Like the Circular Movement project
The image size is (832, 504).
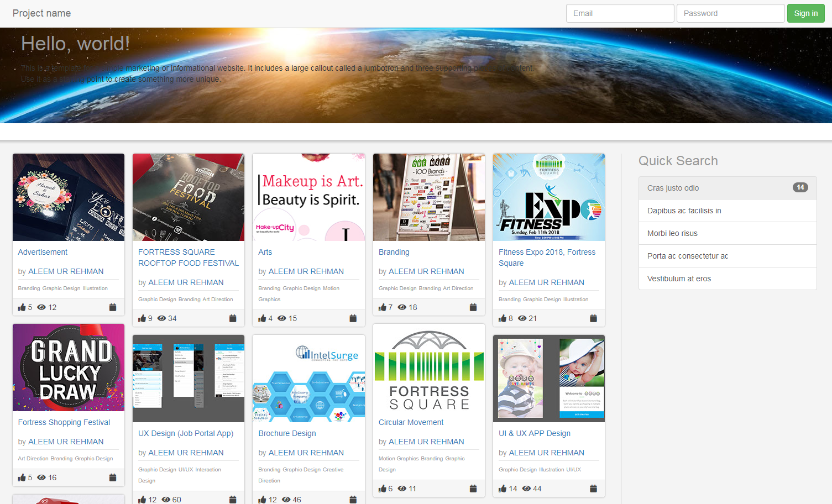383,489
